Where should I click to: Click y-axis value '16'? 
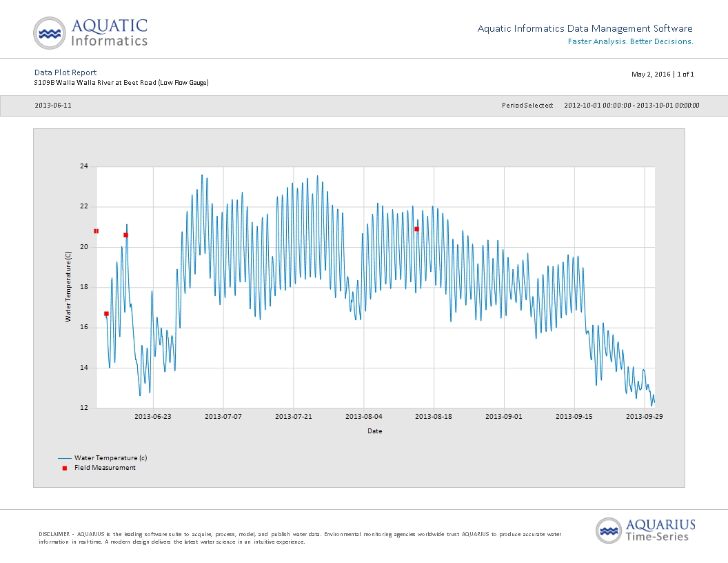coord(84,327)
